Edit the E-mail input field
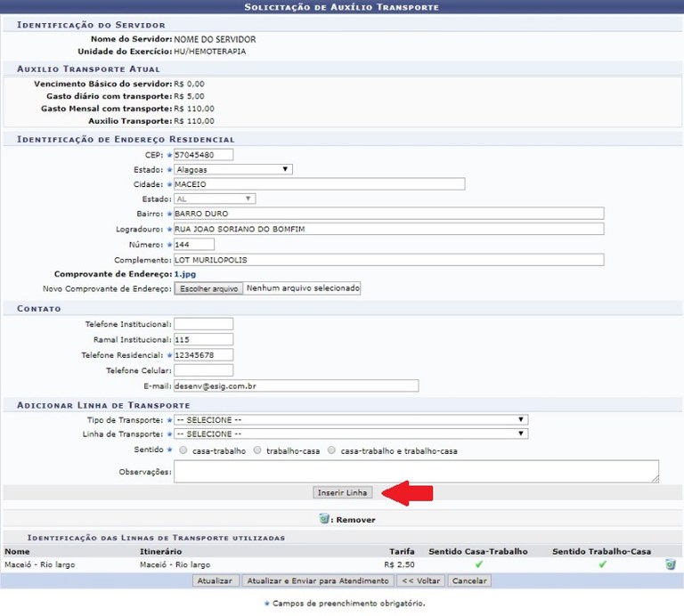 pyautogui.click(x=296, y=385)
